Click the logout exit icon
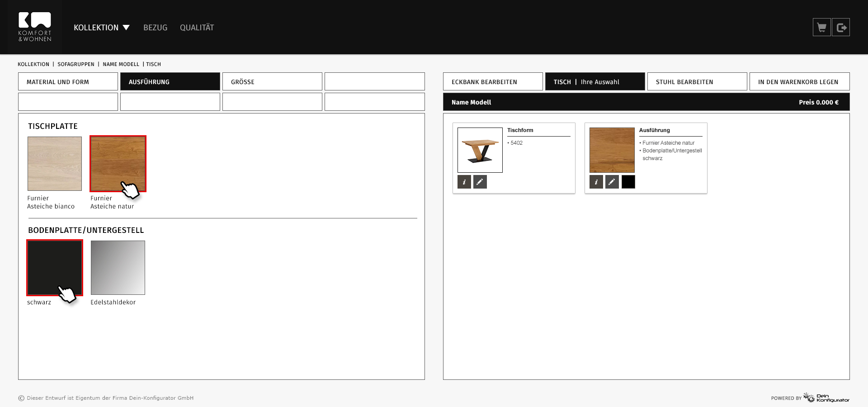This screenshot has width=868, height=407. coord(841,28)
